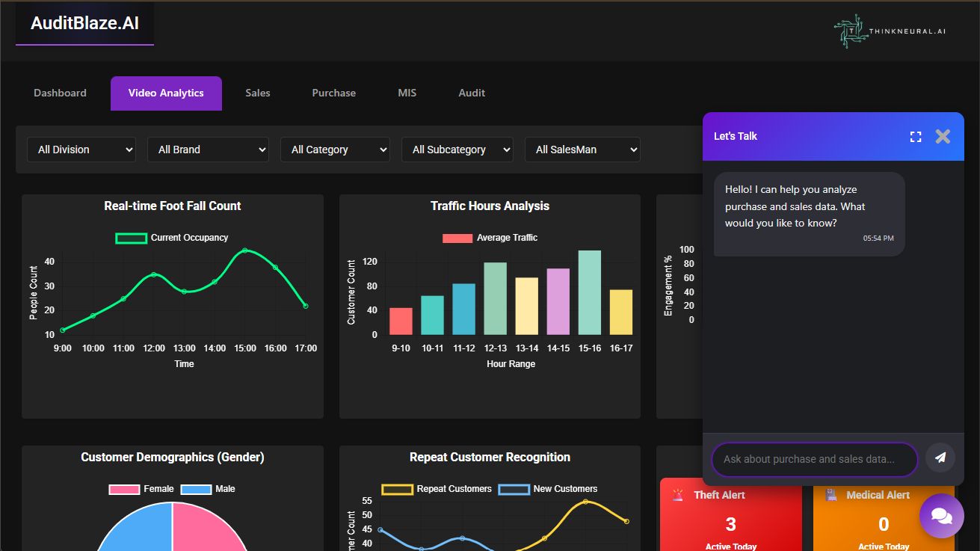
Task: Open the All SalesMan dropdown
Action: (x=582, y=150)
